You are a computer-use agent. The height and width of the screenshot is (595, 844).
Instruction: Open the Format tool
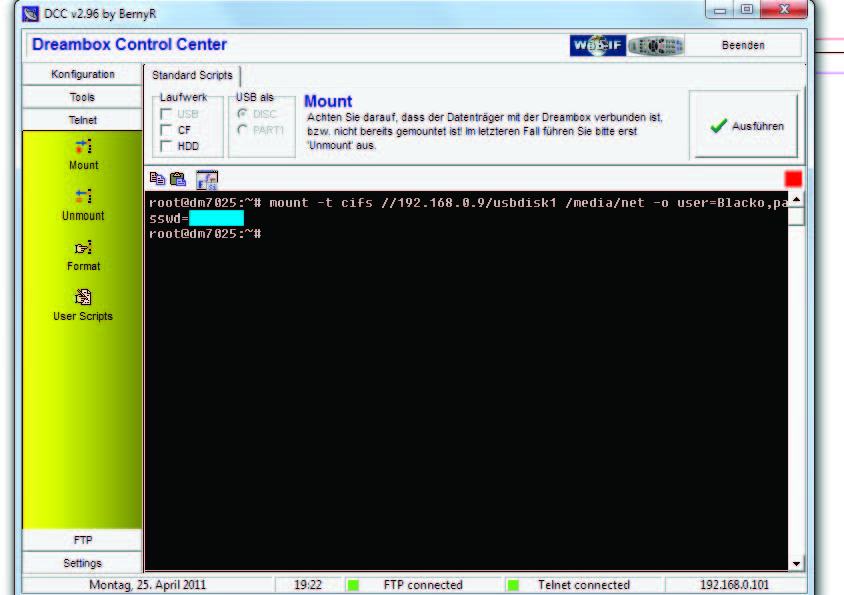[83, 247]
